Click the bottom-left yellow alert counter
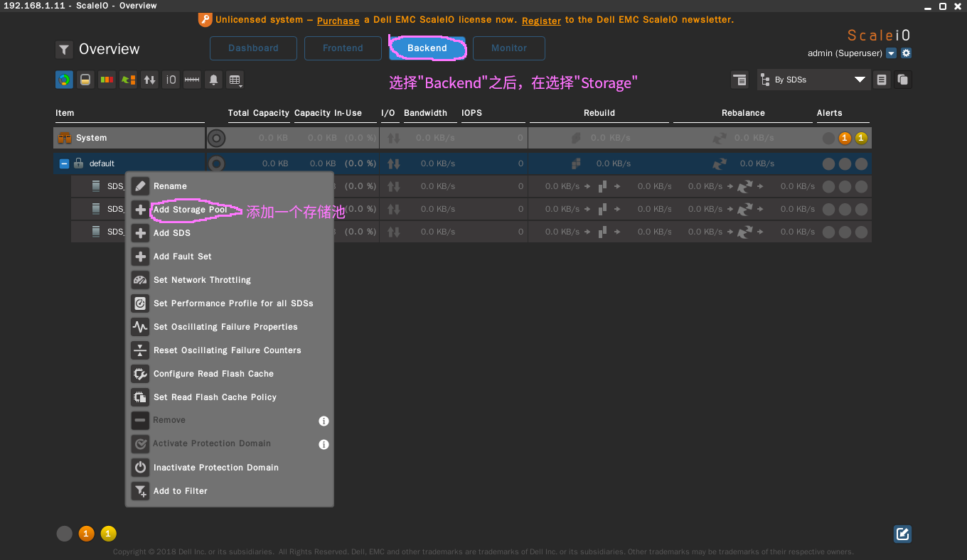This screenshot has width=967, height=560. (x=108, y=534)
